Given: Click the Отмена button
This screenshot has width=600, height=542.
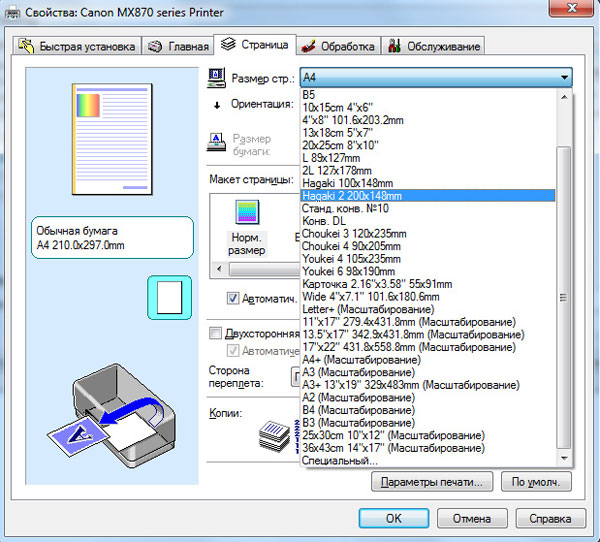Looking at the screenshot, I should pyautogui.click(x=472, y=518).
